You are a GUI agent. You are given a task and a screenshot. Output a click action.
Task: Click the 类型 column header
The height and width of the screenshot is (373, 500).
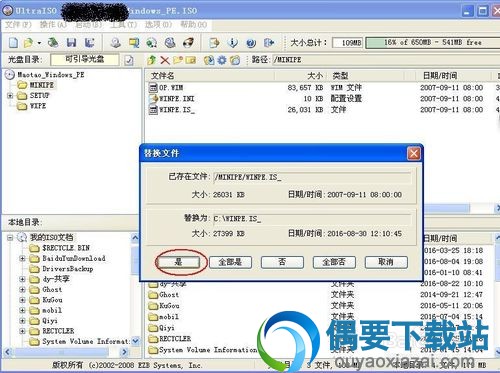point(340,76)
